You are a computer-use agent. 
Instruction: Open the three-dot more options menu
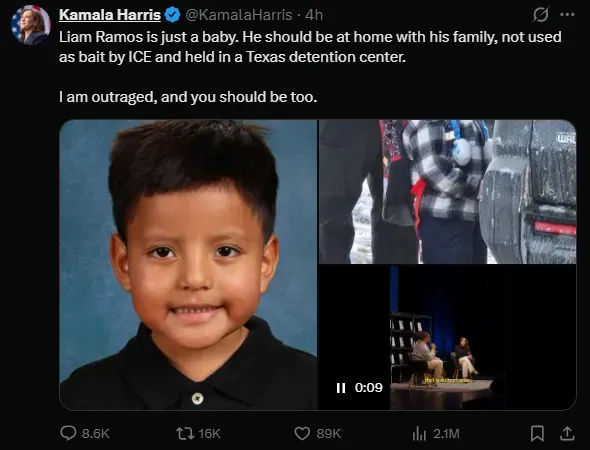pos(567,15)
